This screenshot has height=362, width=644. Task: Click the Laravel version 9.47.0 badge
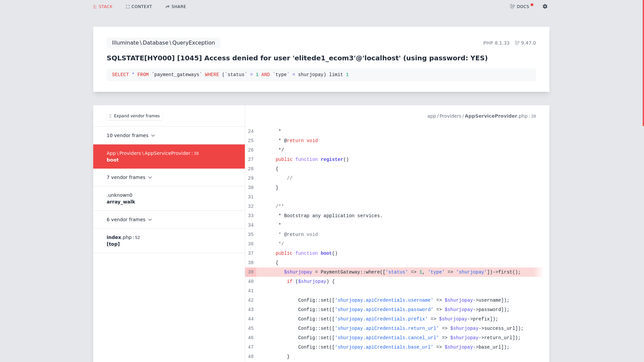coord(525,43)
